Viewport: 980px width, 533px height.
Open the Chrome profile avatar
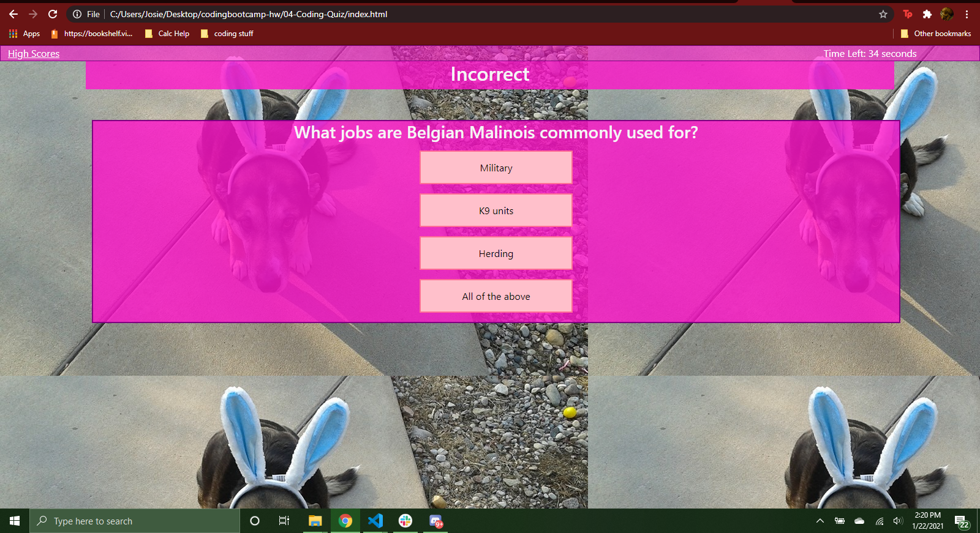coord(947,14)
